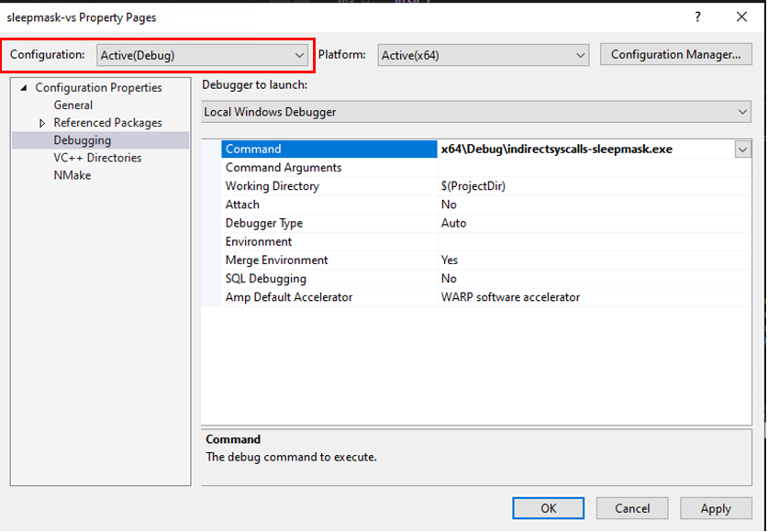Select the Debugger Type property row
The width and height of the screenshot is (768, 532).
tap(264, 223)
